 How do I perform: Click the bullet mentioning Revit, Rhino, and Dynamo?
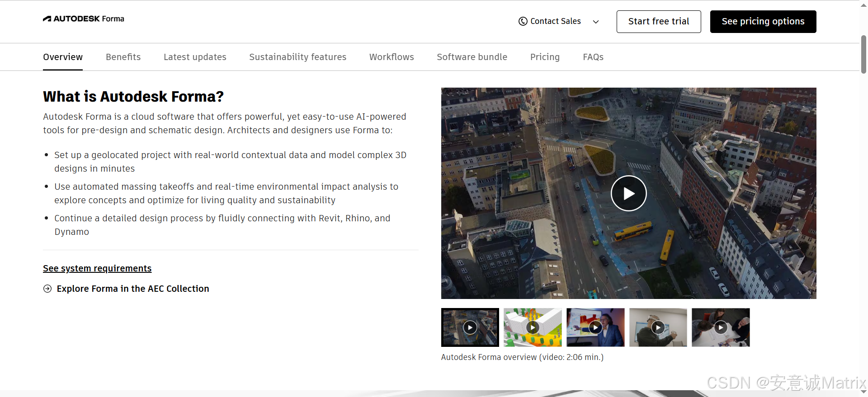(222, 225)
